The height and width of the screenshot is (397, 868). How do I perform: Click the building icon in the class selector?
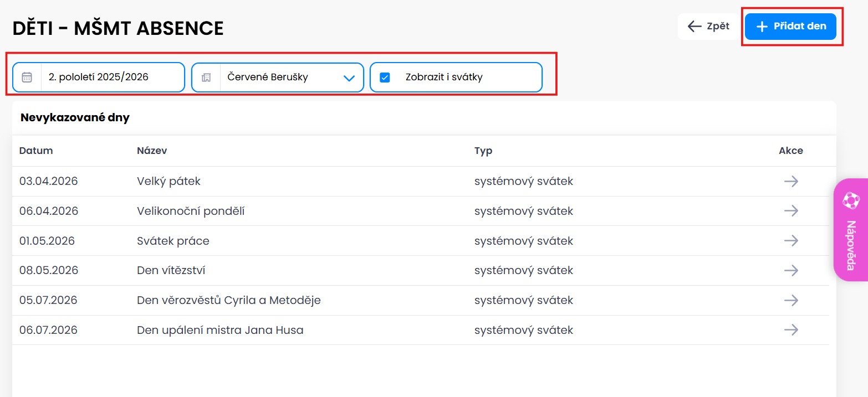[206, 78]
